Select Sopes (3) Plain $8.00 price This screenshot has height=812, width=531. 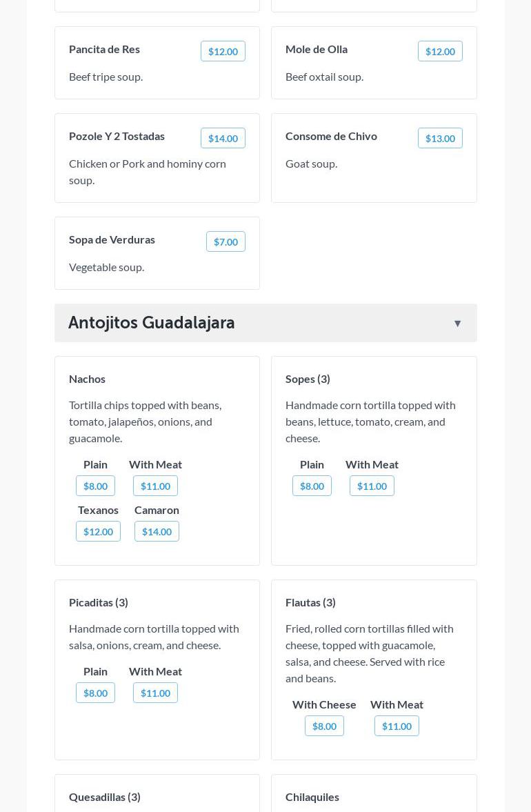[x=312, y=486]
